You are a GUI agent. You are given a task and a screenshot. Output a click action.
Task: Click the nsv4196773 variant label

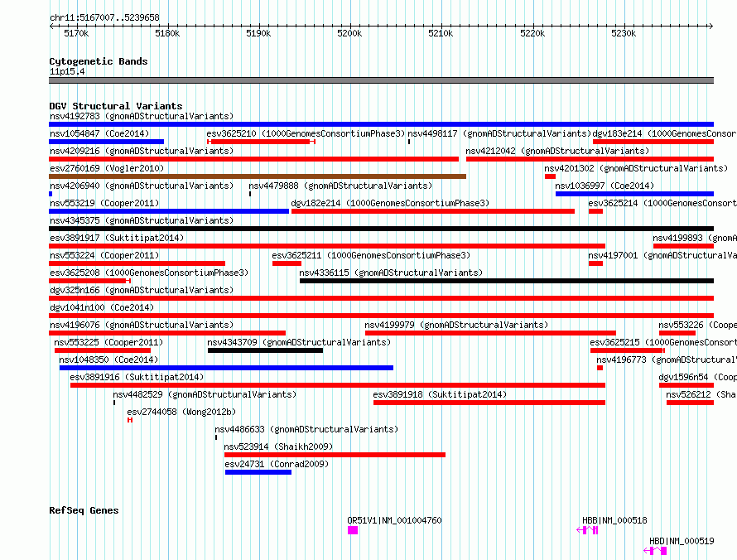click(667, 360)
